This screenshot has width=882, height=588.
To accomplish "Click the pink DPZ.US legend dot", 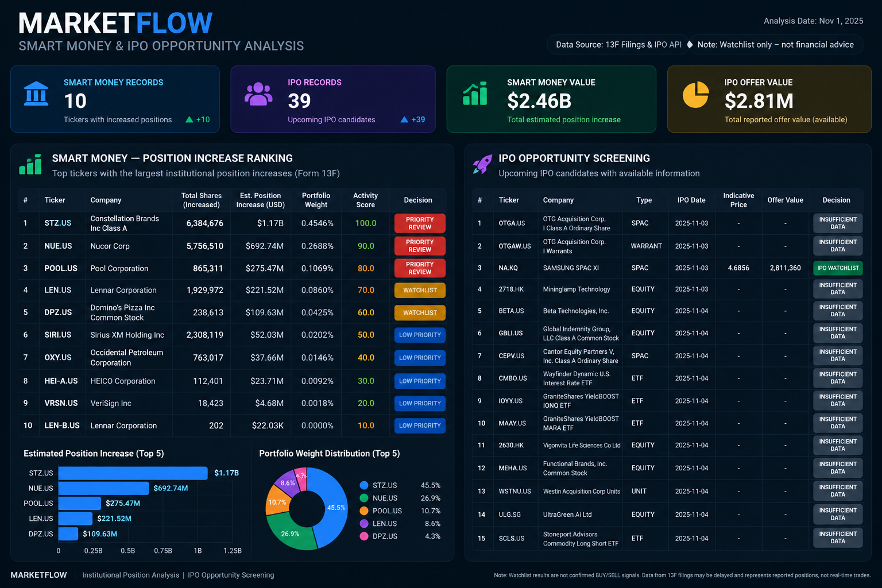I will (363, 536).
